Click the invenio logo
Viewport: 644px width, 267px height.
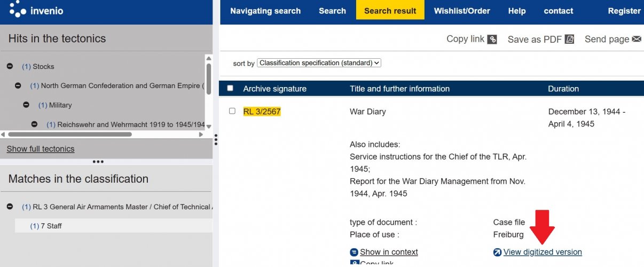coord(36,10)
